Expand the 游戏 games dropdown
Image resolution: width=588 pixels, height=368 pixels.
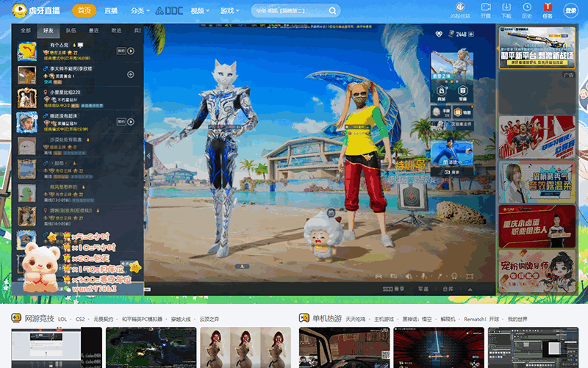click(229, 11)
